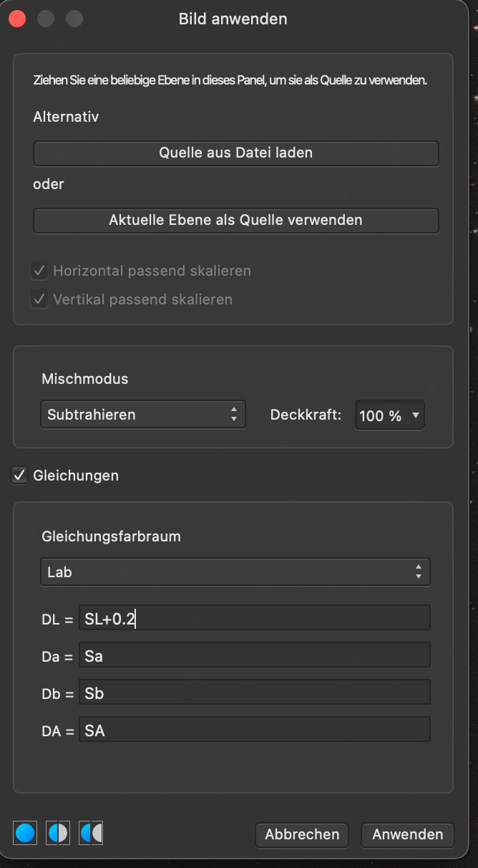Screen dimensions: 478x868
Task: Select the Db equation field
Action: pos(254,691)
